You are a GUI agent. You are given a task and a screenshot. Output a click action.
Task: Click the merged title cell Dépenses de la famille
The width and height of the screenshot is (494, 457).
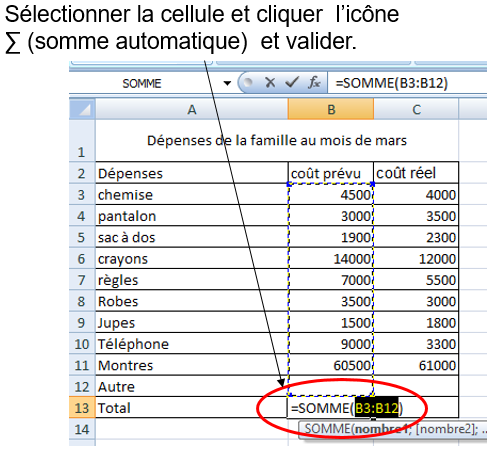(x=277, y=140)
